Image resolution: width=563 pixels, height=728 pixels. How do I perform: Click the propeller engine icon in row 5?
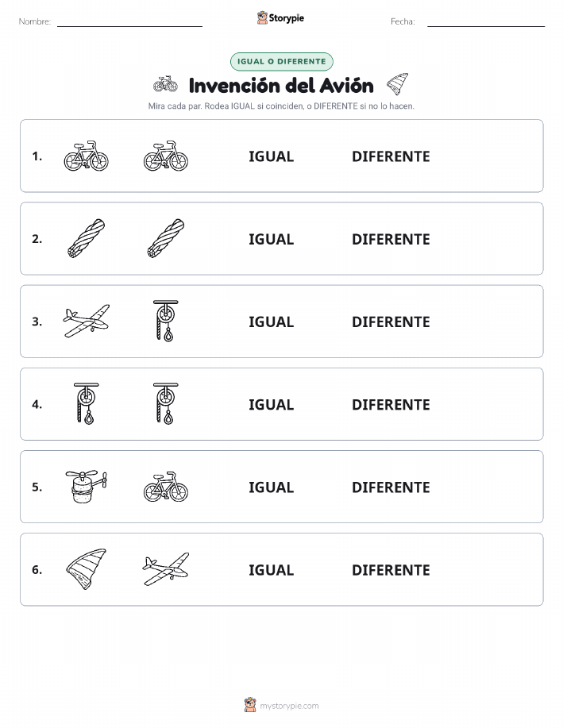87,486
